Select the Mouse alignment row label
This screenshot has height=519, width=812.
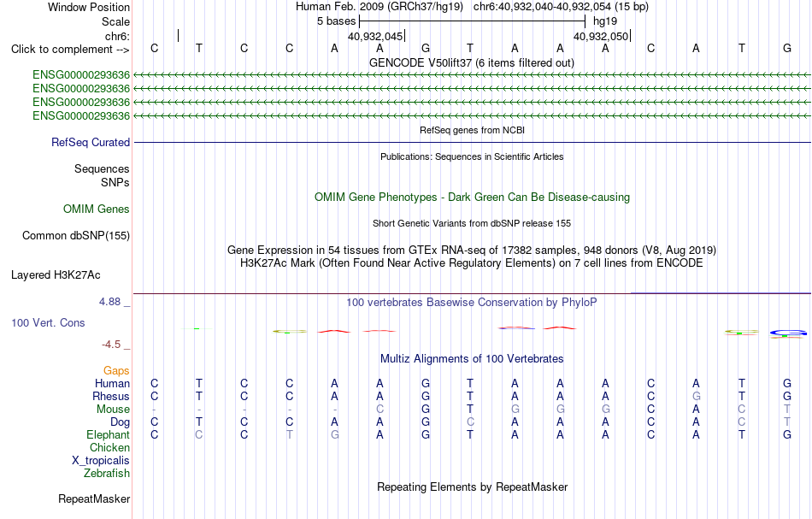coord(114,410)
